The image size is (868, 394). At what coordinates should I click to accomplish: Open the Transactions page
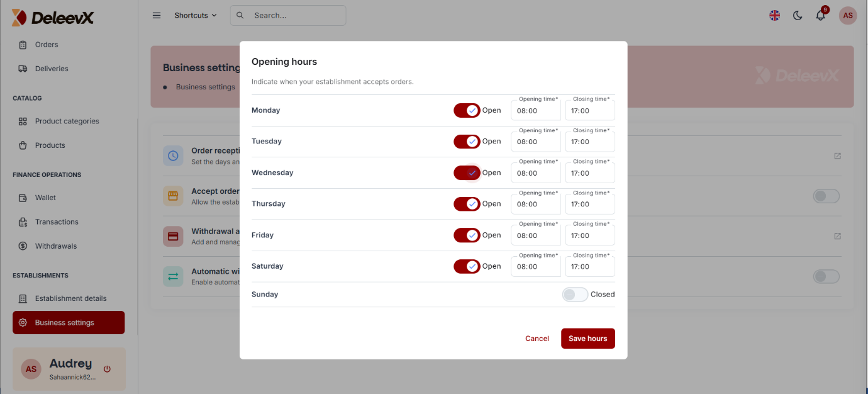(x=69, y=222)
